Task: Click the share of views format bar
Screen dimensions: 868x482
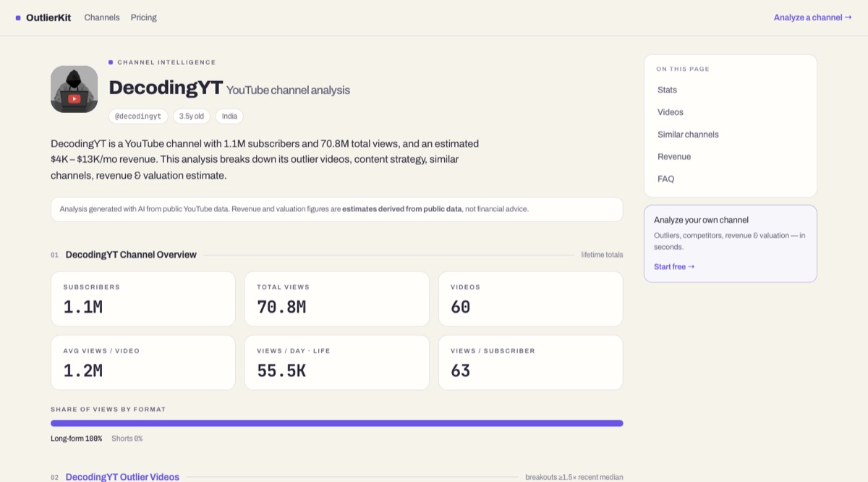Action: (x=337, y=423)
